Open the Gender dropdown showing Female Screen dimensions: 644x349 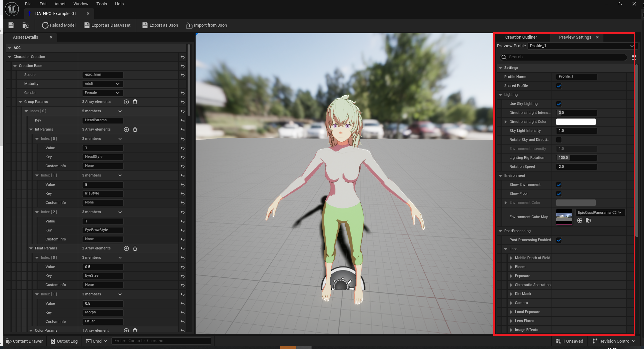(x=102, y=93)
